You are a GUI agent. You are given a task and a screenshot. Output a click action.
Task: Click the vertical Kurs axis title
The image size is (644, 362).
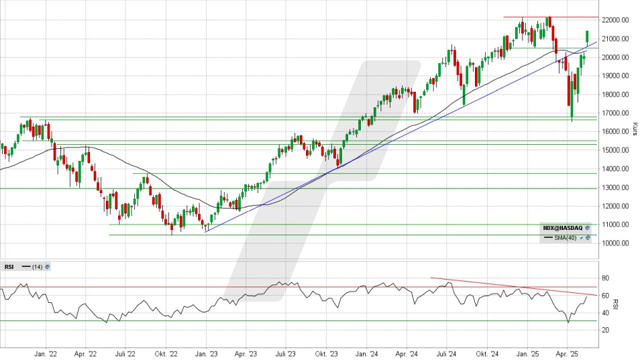click(635, 129)
